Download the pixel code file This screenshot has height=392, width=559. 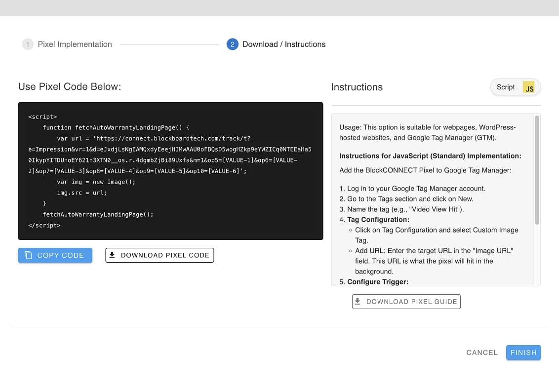point(160,255)
